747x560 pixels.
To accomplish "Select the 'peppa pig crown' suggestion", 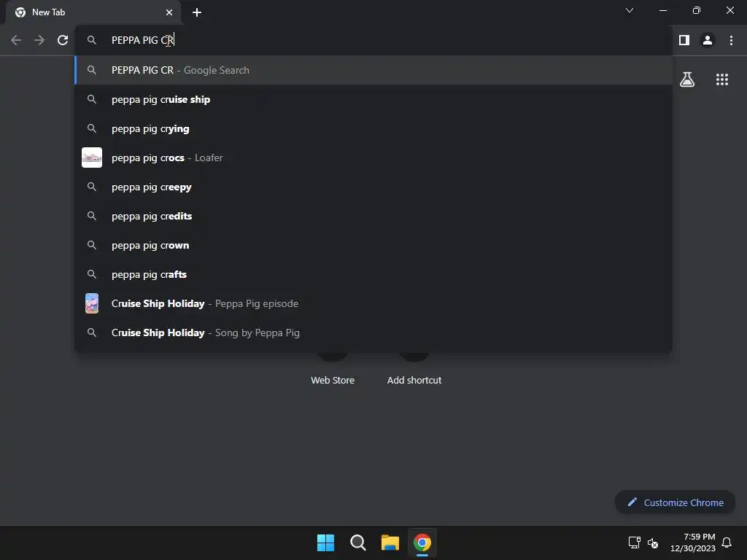I will [373, 246].
